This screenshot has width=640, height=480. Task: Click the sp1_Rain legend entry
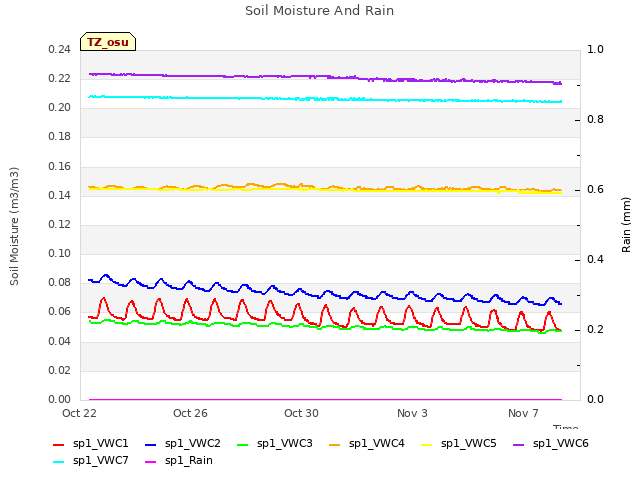(179, 460)
